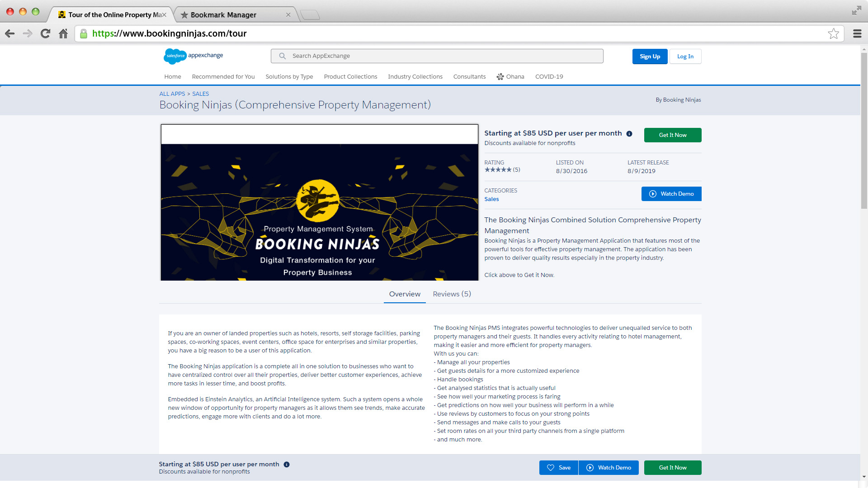Click the Ohana flower icon
The width and height of the screenshot is (868, 488).
500,77
